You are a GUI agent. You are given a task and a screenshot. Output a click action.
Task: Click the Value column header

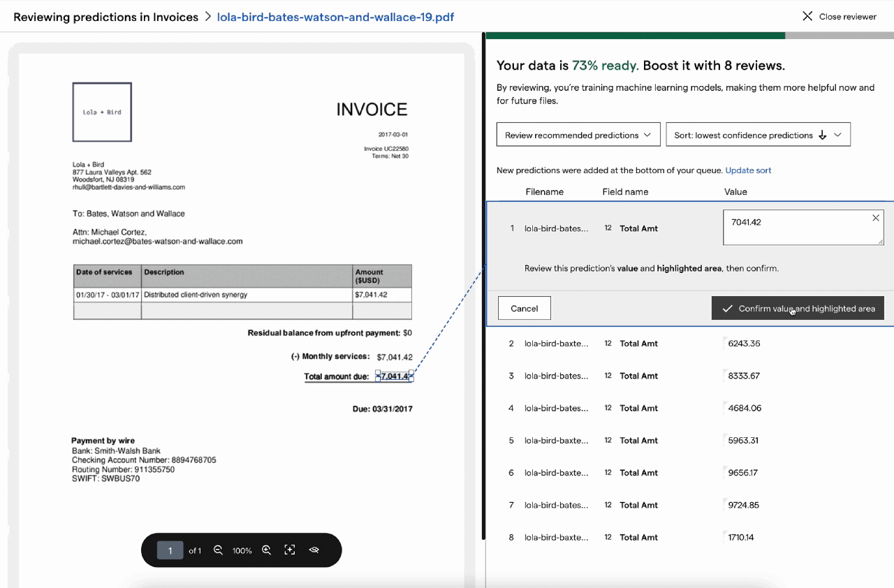(735, 191)
